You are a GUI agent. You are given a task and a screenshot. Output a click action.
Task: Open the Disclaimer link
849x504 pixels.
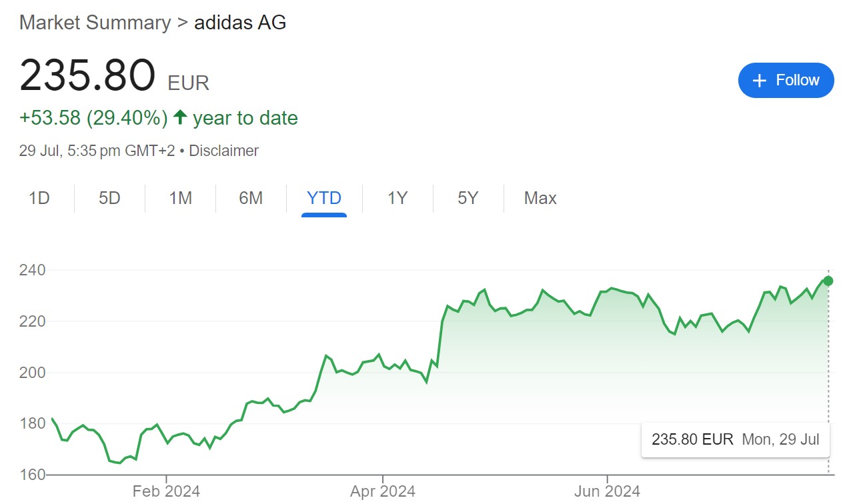tap(223, 151)
